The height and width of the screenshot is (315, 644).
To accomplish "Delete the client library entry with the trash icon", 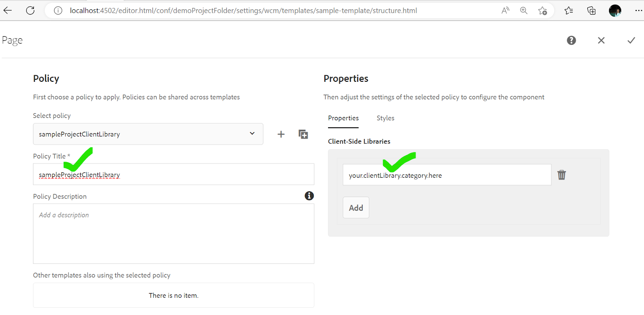I will click(561, 175).
